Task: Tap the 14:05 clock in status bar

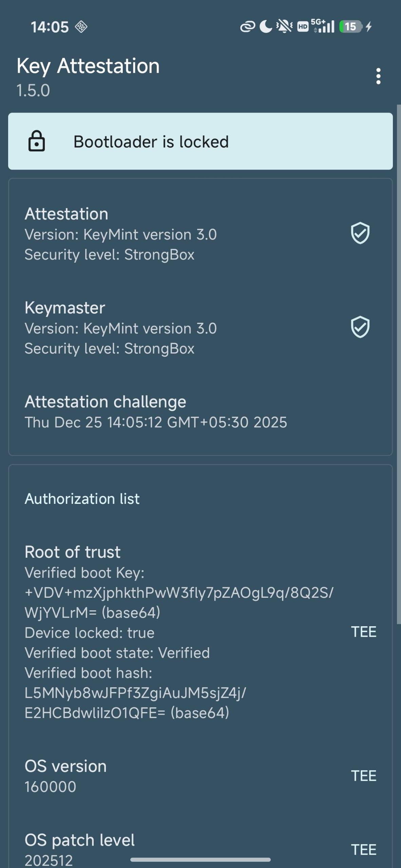Action: [50, 27]
